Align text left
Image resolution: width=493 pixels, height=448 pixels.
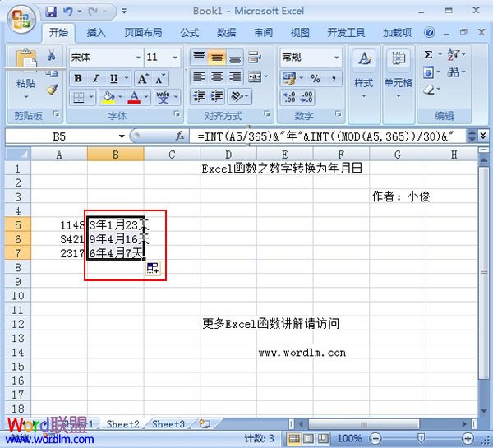click(x=199, y=76)
